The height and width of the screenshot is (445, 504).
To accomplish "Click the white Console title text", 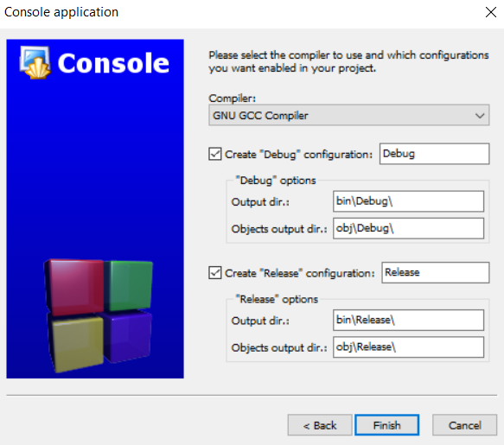I will pos(113,63).
